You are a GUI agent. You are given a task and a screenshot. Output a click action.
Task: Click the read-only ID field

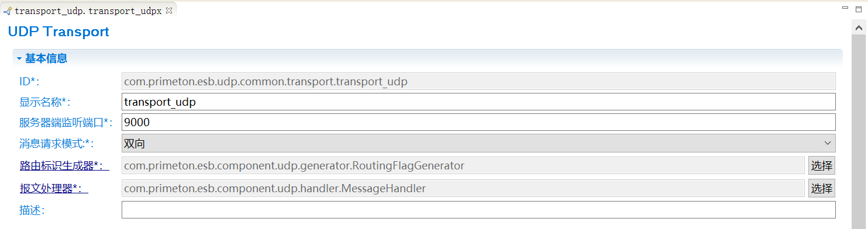tap(478, 81)
